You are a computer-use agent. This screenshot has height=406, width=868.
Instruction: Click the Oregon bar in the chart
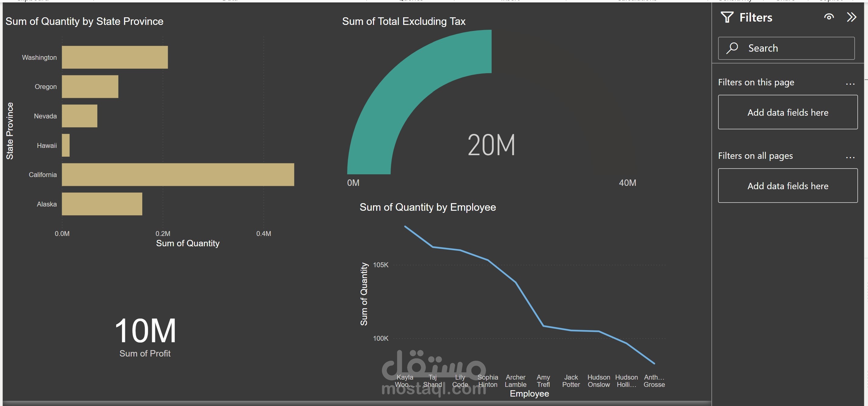[x=90, y=87]
